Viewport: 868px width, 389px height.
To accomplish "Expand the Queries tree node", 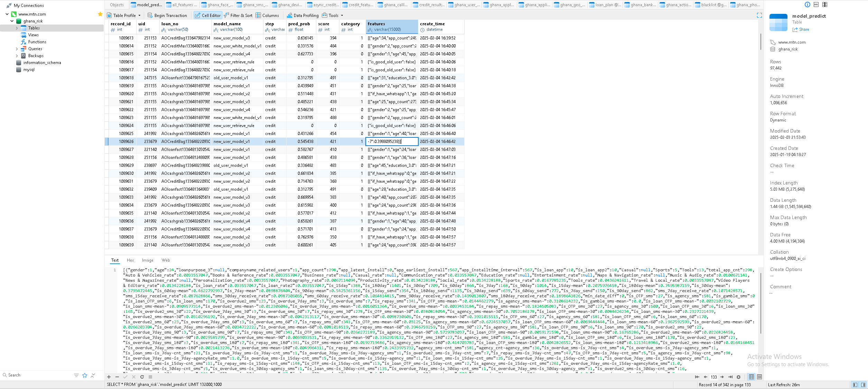I will [x=17, y=49].
